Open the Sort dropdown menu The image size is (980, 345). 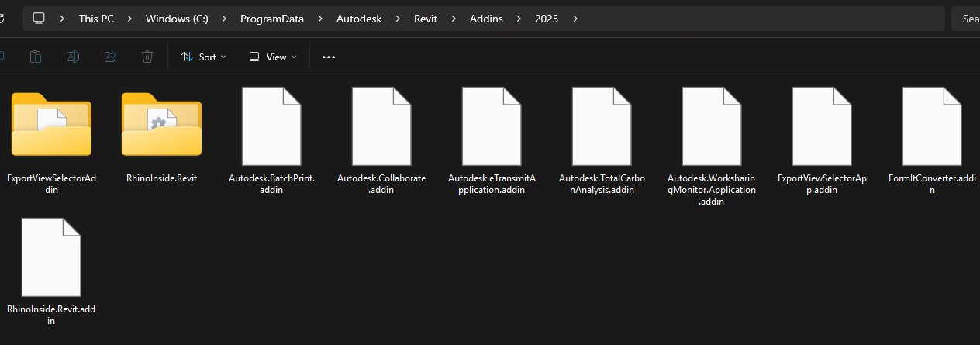(203, 57)
